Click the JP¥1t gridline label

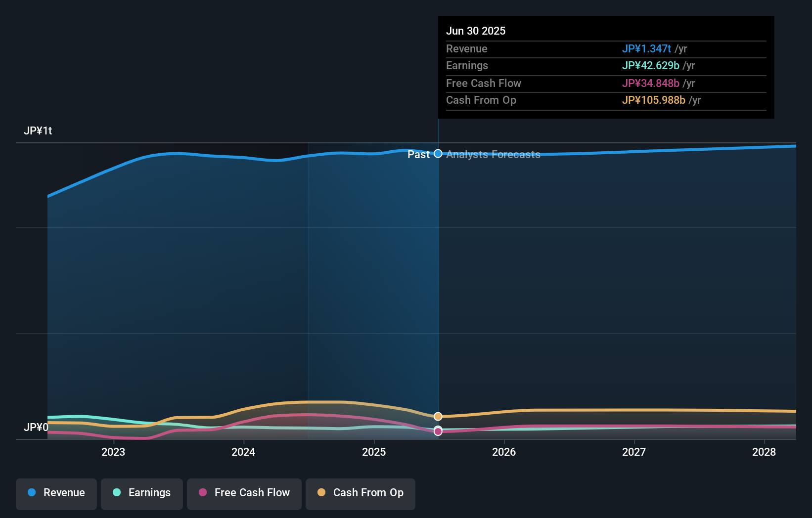39,130
